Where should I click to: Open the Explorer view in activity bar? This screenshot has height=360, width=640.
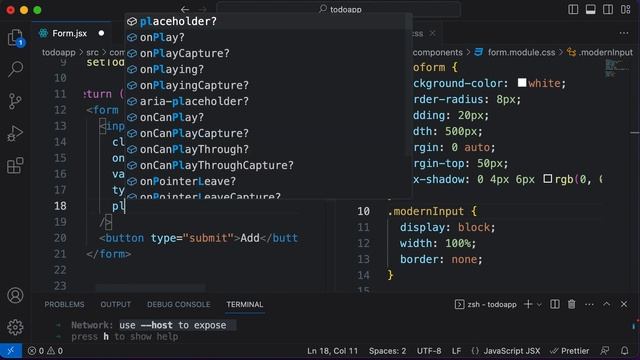pos(15,38)
